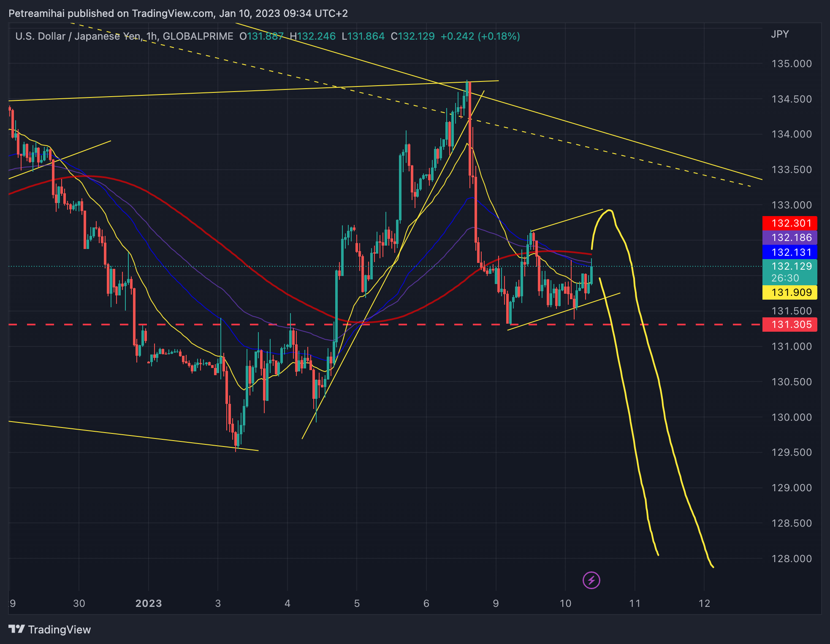
Task: Click the blue 132.131 price label
Action: pos(789,252)
